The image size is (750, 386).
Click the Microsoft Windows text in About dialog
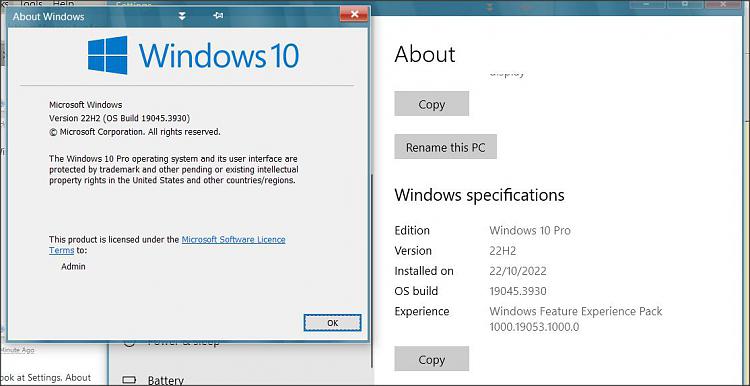[86, 104]
